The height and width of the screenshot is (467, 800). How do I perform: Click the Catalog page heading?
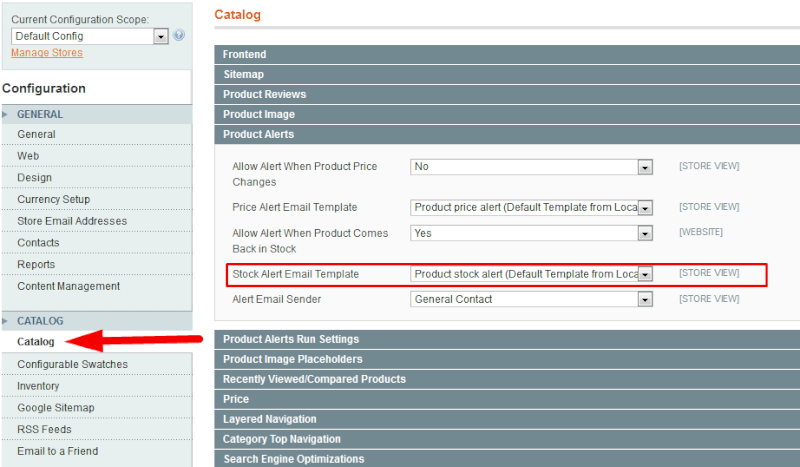tap(237, 14)
